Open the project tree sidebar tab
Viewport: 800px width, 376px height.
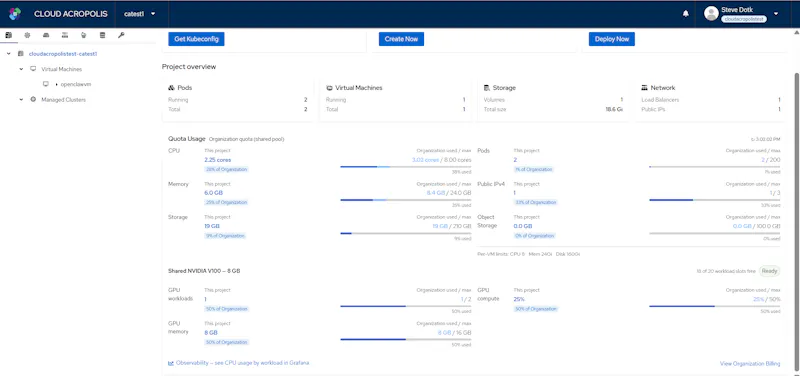(x=8, y=35)
